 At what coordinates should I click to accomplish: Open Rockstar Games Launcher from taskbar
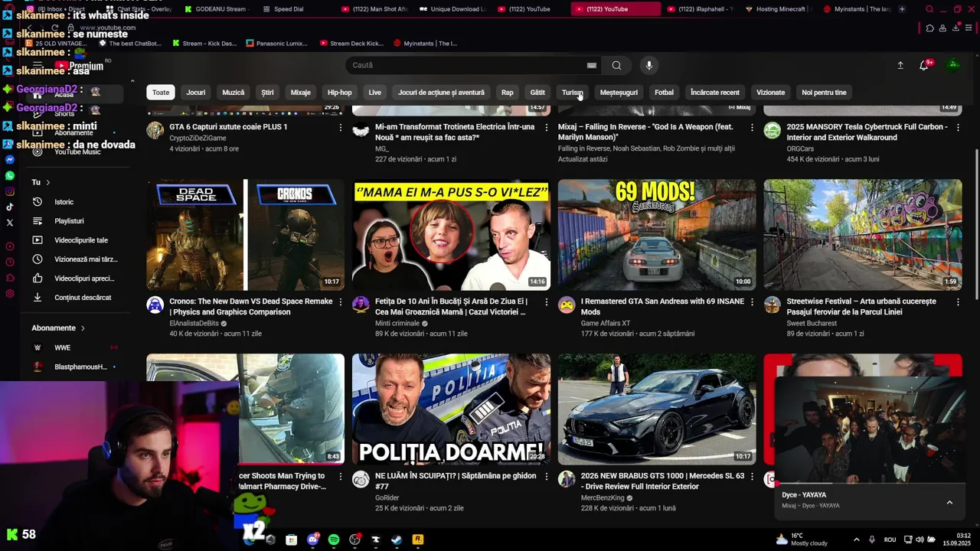(x=418, y=540)
